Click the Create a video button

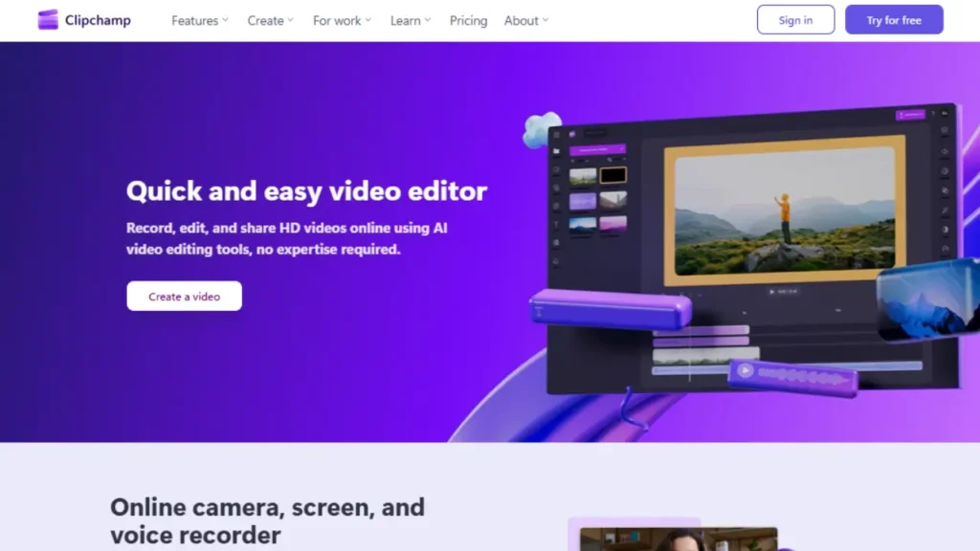tap(184, 296)
